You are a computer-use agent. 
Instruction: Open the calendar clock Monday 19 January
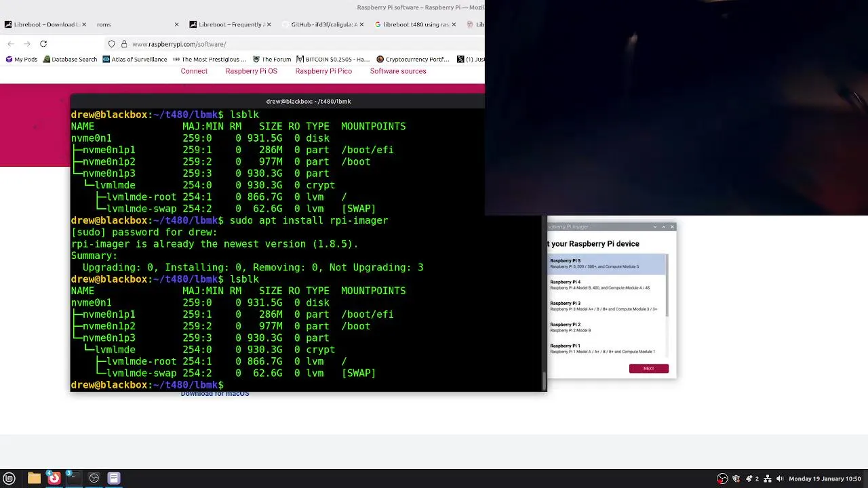(x=825, y=479)
